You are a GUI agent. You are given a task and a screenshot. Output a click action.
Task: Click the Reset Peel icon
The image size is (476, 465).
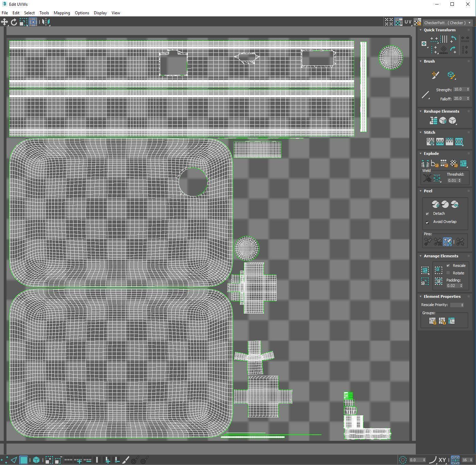pos(454,204)
